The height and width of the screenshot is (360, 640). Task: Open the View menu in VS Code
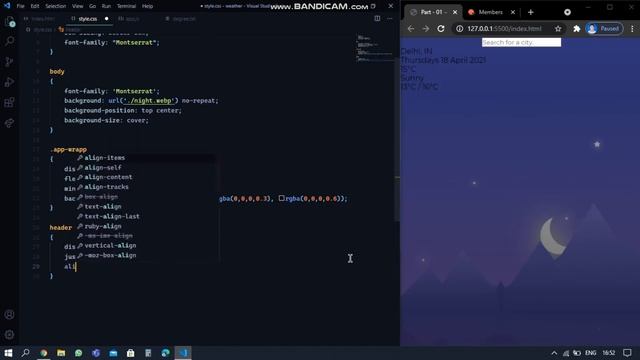coord(78,6)
